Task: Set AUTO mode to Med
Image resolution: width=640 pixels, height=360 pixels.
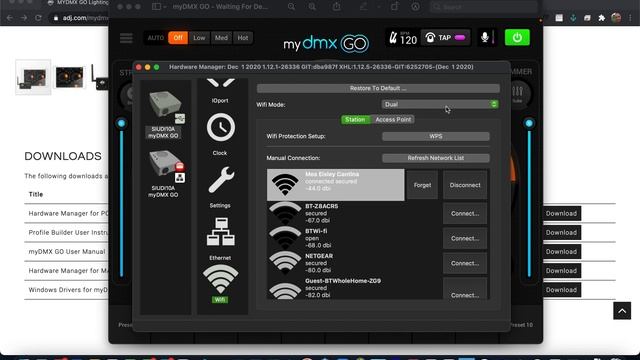Action: click(221, 38)
